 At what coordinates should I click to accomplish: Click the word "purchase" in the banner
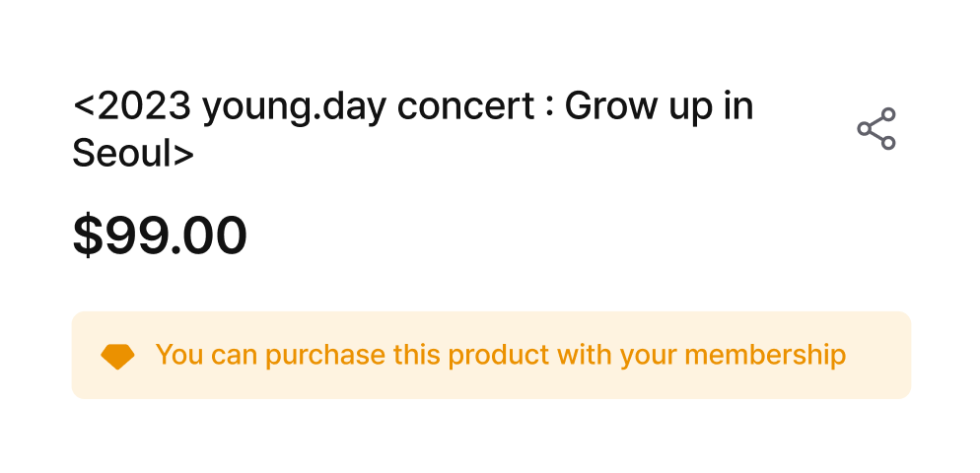[325, 355]
